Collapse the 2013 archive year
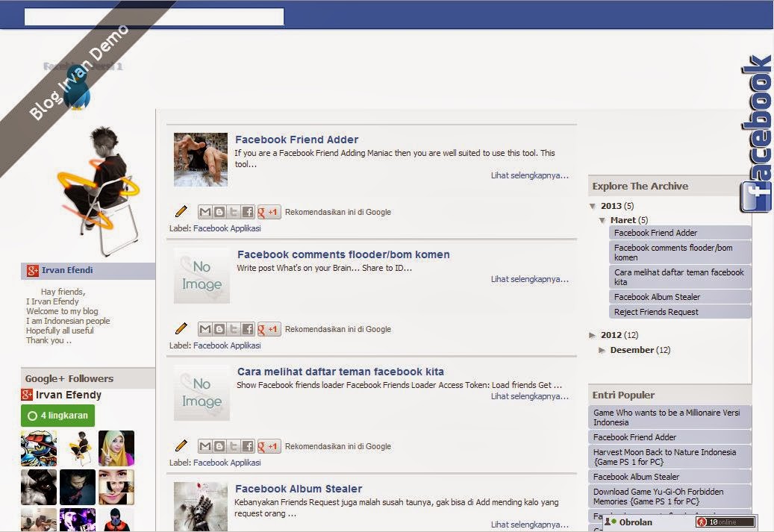The height and width of the screenshot is (532, 774). pyautogui.click(x=593, y=206)
